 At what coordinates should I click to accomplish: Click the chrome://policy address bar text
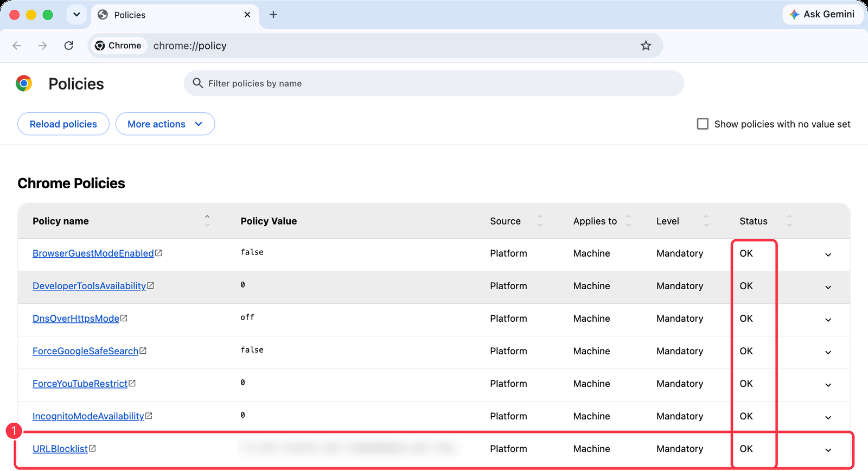[x=190, y=46]
